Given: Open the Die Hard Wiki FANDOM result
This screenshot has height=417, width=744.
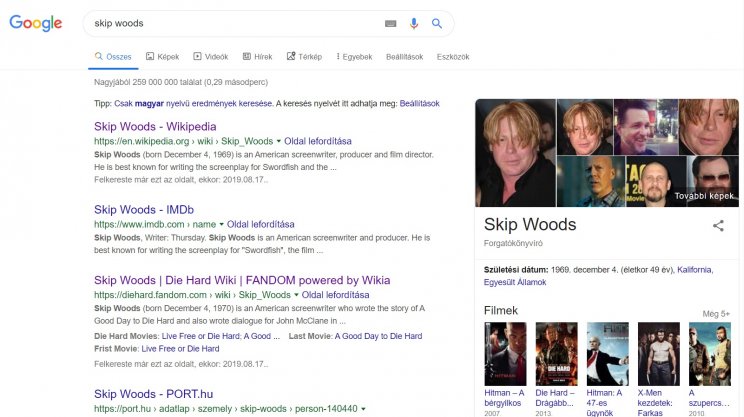Looking at the screenshot, I should 242,280.
